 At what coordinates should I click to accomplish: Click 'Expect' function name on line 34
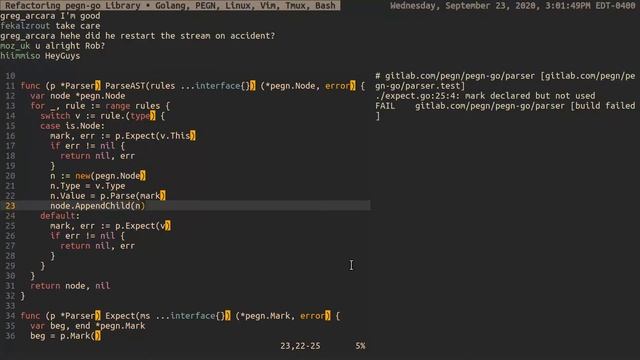(x=120, y=316)
